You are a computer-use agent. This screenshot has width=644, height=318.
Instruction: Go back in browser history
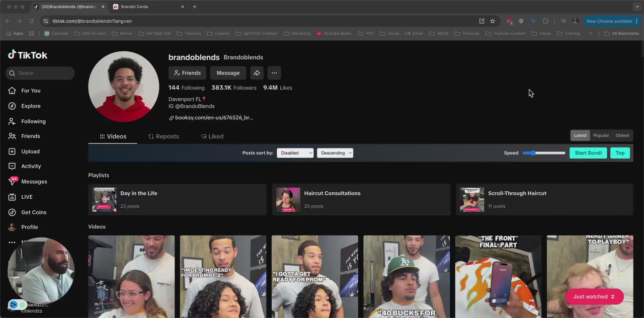[8, 21]
